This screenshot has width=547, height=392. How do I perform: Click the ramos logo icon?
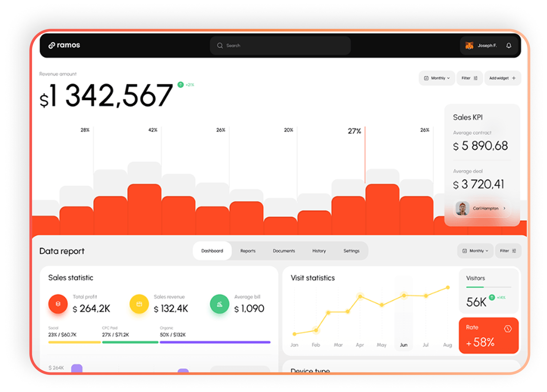(x=52, y=45)
